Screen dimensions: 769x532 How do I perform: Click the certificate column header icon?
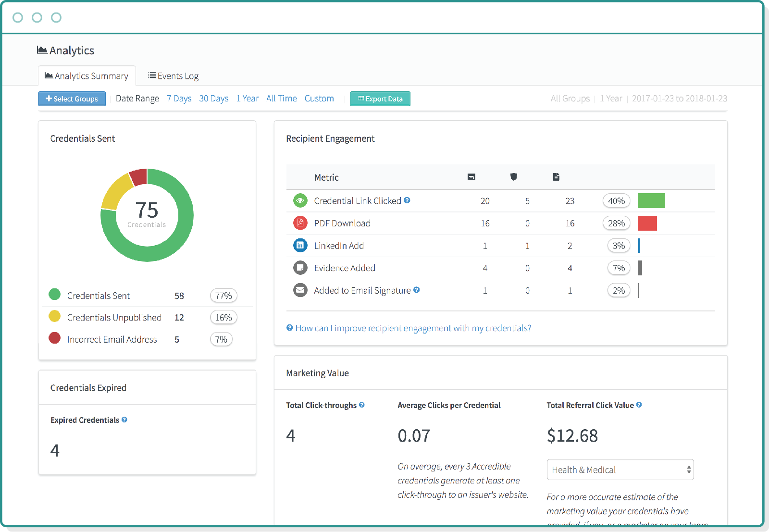[471, 176]
